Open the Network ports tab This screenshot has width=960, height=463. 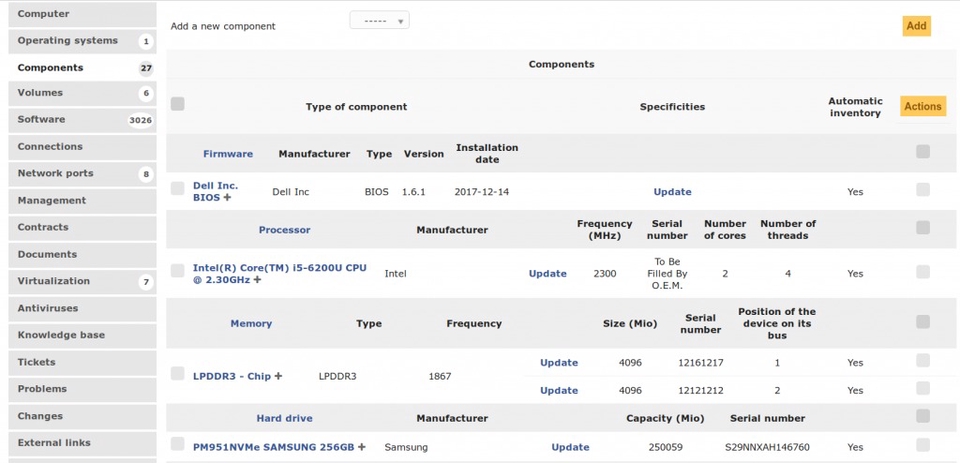coord(82,174)
